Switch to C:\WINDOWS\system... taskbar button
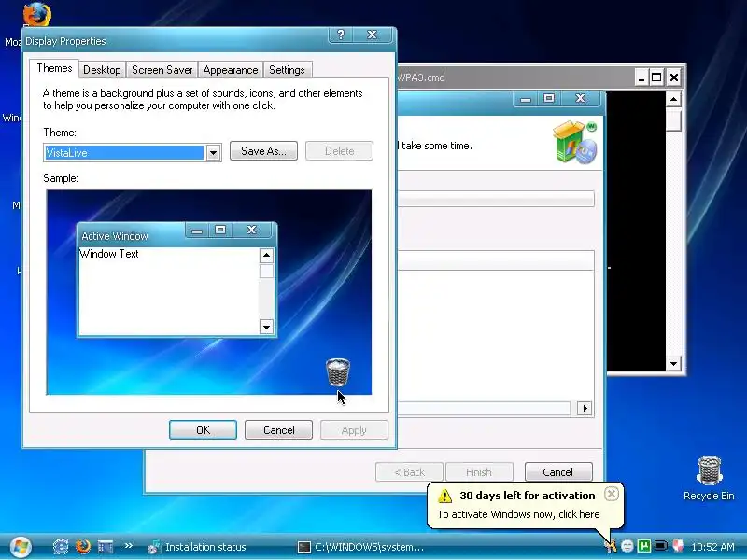Image resolution: width=747 pixels, height=560 pixels. [360, 547]
